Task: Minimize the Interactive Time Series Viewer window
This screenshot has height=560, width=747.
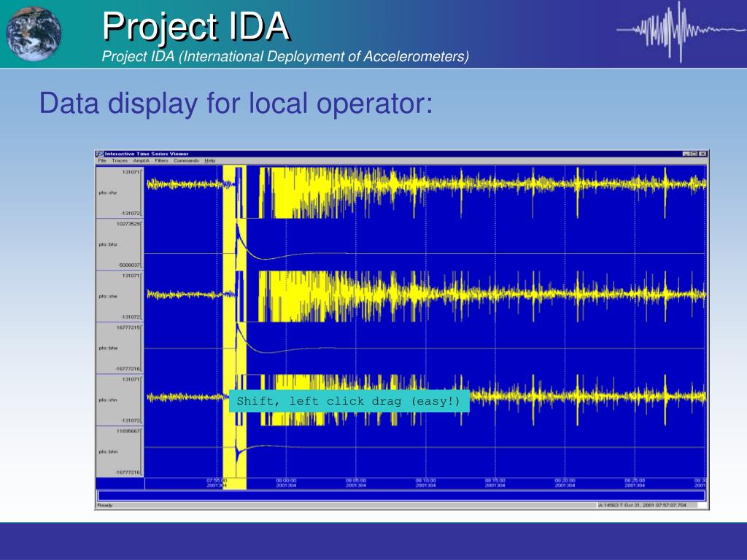Action: tap(686, 154)
